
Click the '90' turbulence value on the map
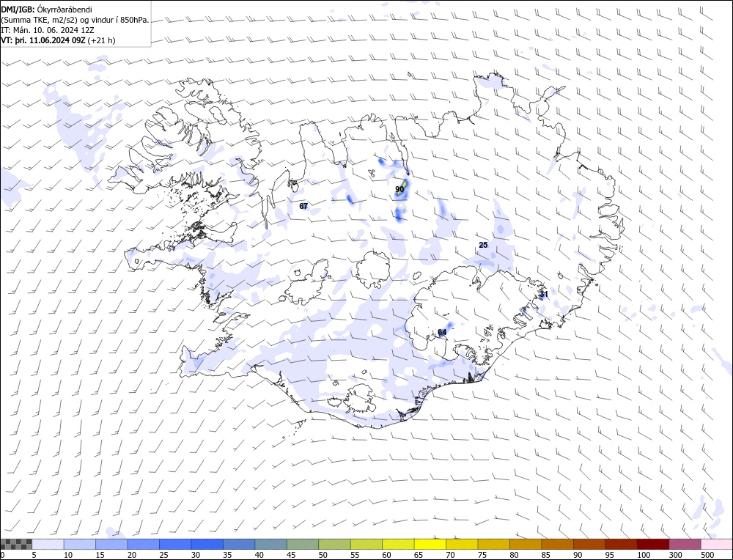pos(399,189)
